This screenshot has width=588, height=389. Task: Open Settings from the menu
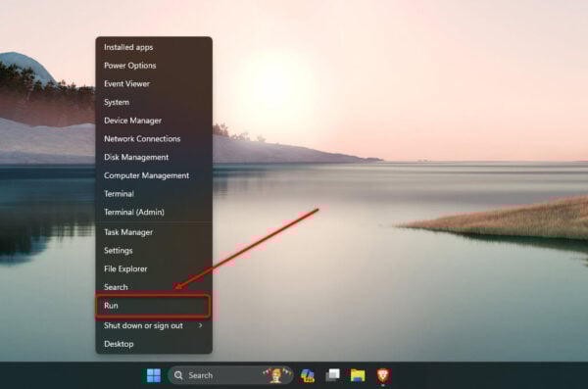tap(154, 251)
